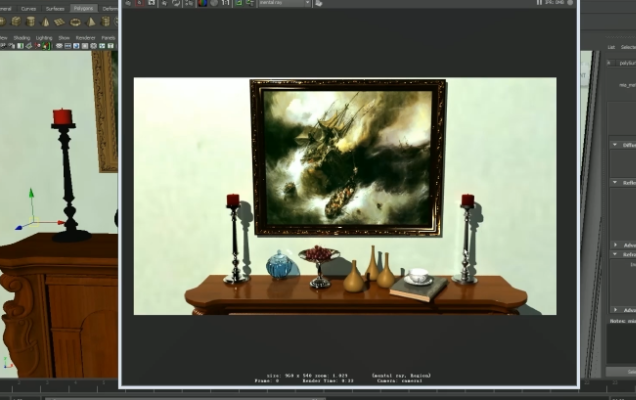Image resolution: width=636 pixels, height=400 pixels.
Task: Expand the Diffuse section in Attribute Editor
Action: [x=615, y=145]
